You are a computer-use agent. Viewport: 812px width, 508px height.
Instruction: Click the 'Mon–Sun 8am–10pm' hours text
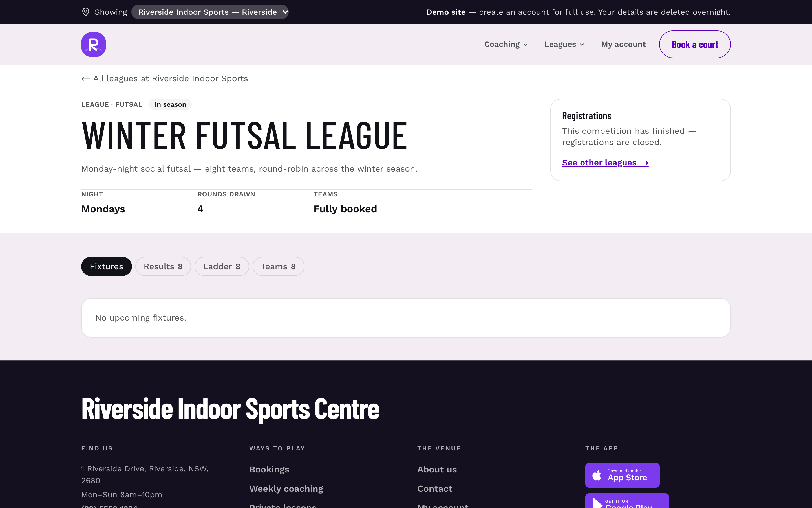122,495
